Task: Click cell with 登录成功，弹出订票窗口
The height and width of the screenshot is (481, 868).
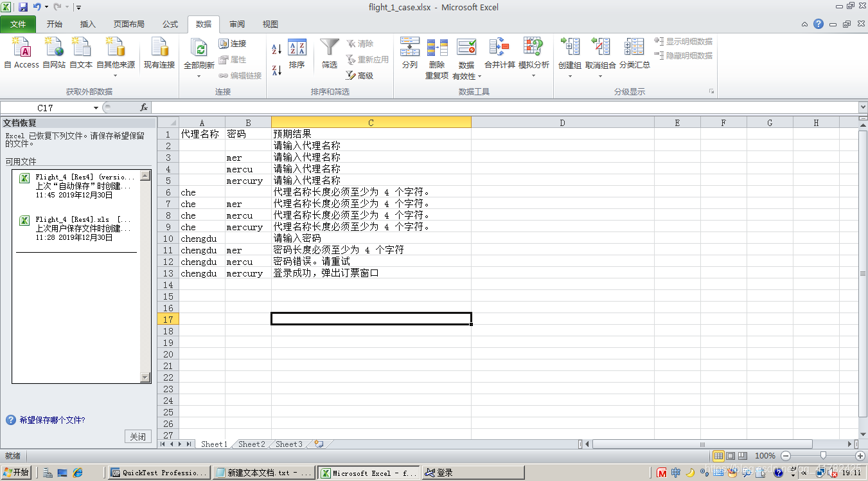Action: tap(371, 273)
